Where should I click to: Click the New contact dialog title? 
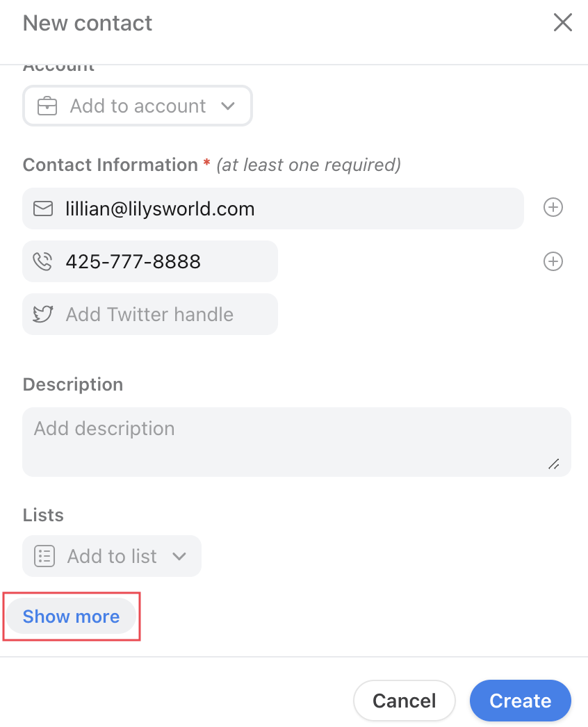tap(87, 23)
